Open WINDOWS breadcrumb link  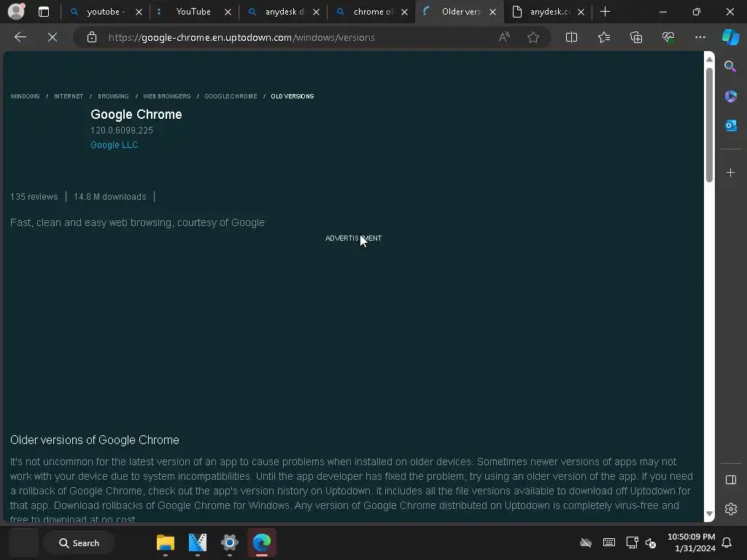click(25, 96)
